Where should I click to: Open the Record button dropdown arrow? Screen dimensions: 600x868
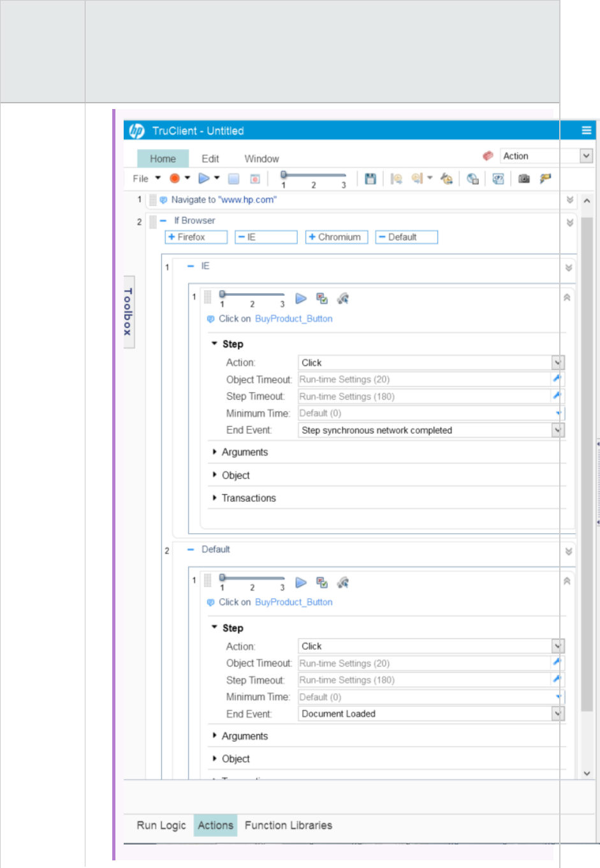coord(187,178)
